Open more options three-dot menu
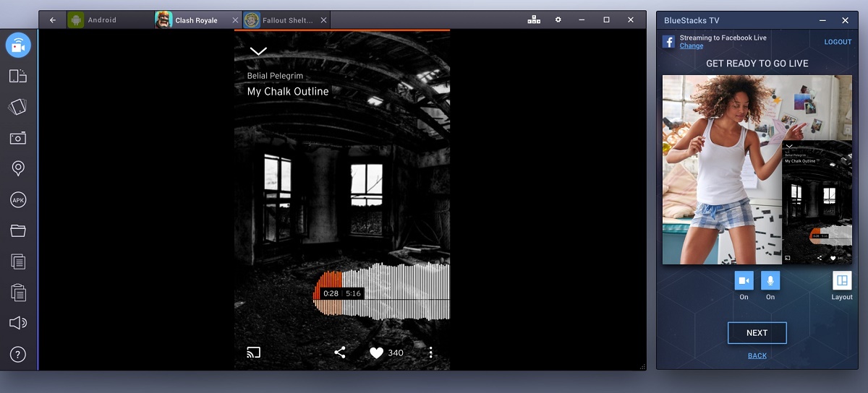The height and width of the screenshot is (393, 868). [x=430, y=353]
